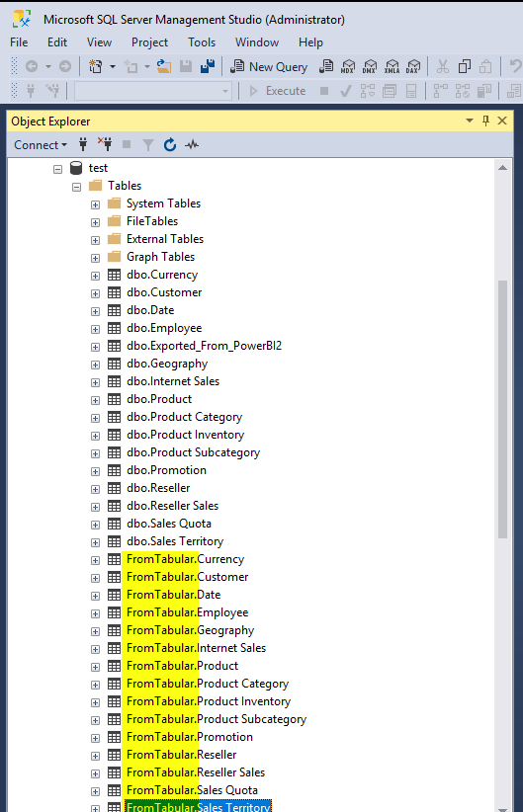Click the Cut scissors icon

coord(443,67)
